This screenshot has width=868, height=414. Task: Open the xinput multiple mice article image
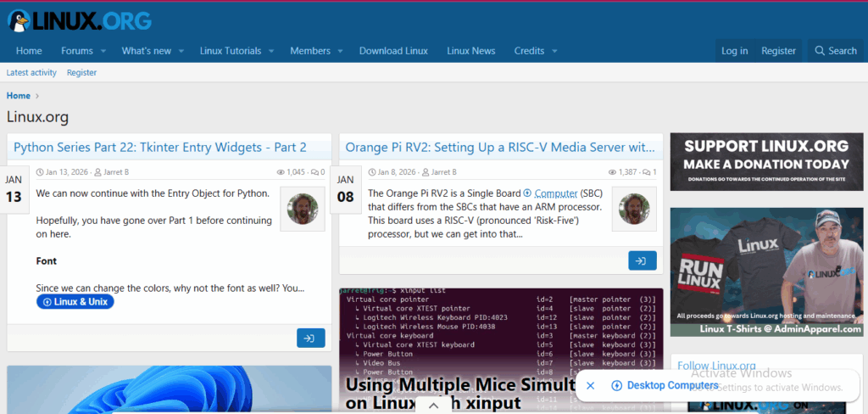click(501, 350)
